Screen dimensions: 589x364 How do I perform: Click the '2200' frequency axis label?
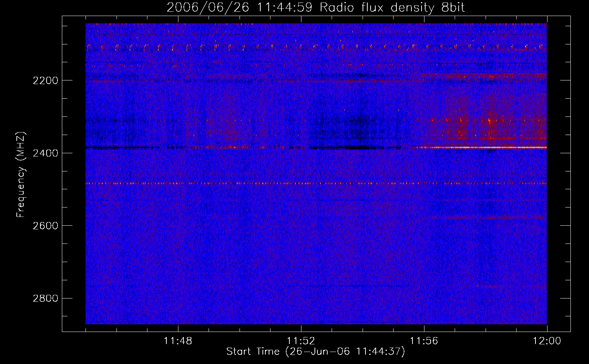tap(46, 80)
